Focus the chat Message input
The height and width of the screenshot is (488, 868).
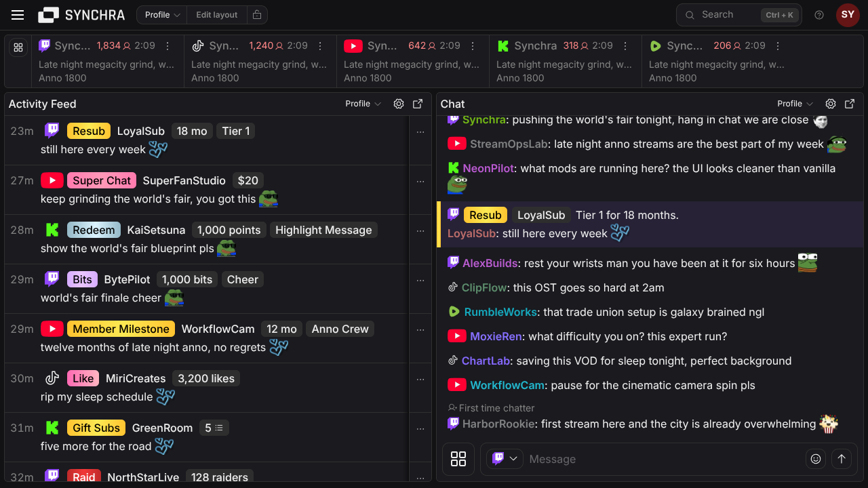[663, 459]
